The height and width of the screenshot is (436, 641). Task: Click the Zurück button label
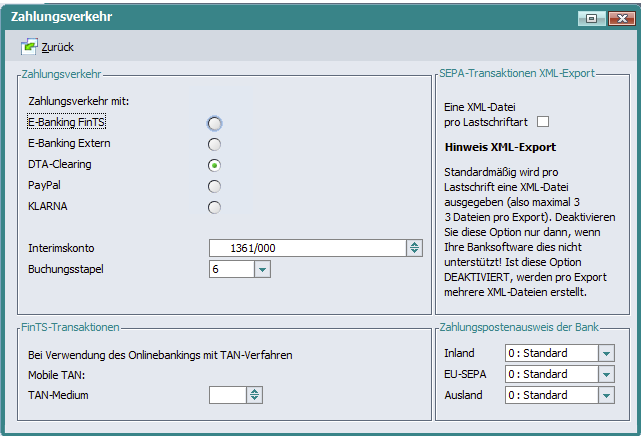pos(57,47)
